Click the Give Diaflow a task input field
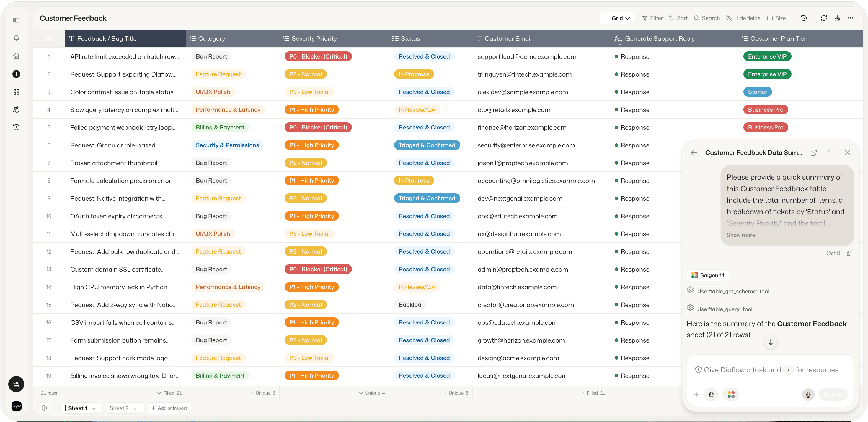This screenshot has height=422, width=868. coord(770,370)
